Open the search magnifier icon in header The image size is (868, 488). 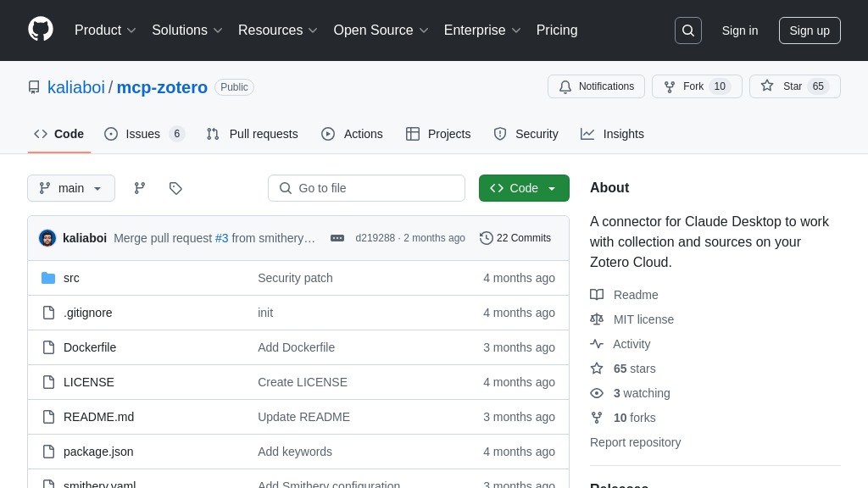[x=687, y=30]
